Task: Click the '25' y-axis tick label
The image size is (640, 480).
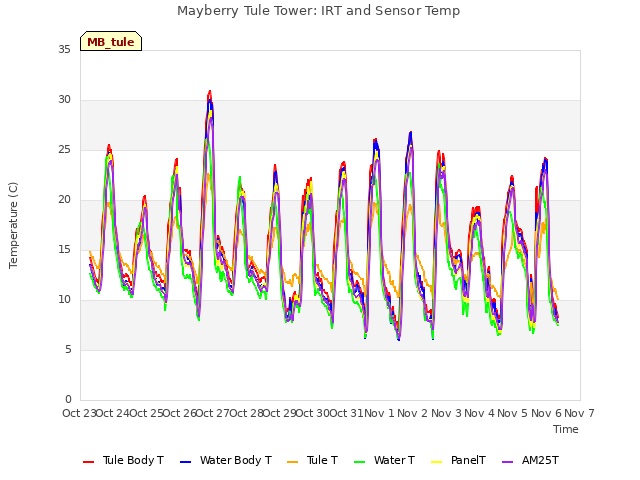Action: point(64,150)
